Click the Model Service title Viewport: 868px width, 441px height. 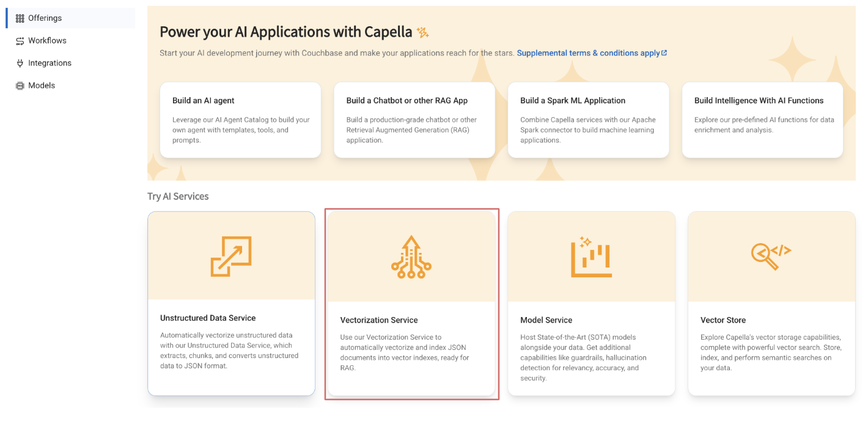point(546,320)
